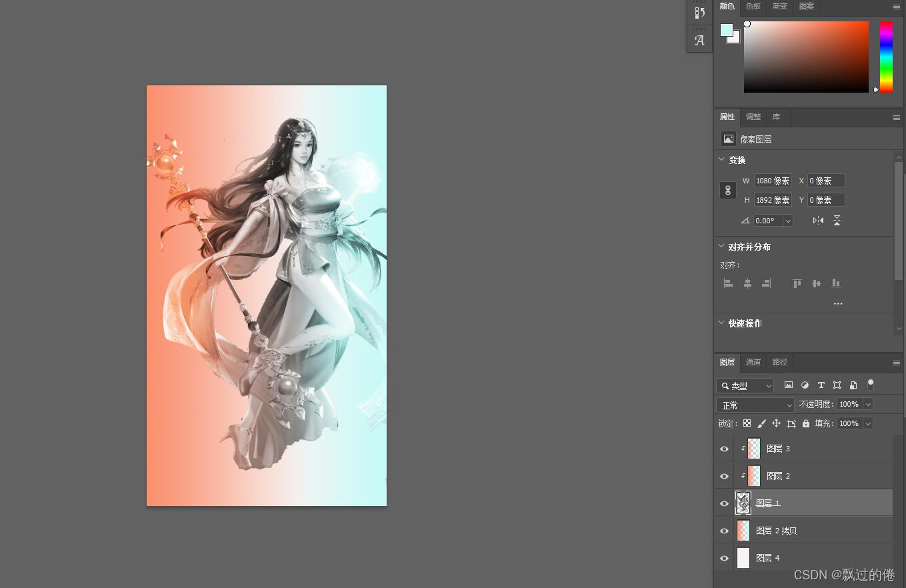Align bottom edges
The image size is (906, 588).
(835, 283)
